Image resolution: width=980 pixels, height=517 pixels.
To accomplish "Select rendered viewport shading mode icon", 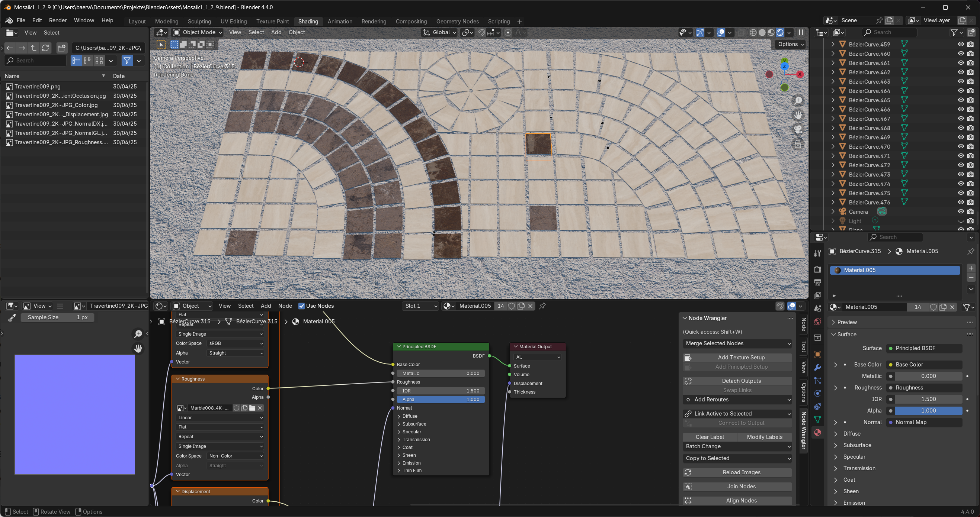I will 780,33.
